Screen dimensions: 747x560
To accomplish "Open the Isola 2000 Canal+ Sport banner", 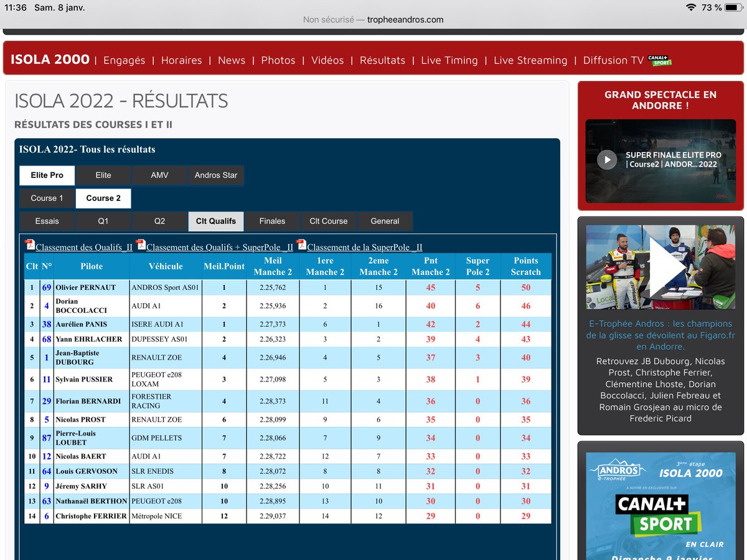I will 660,505.
